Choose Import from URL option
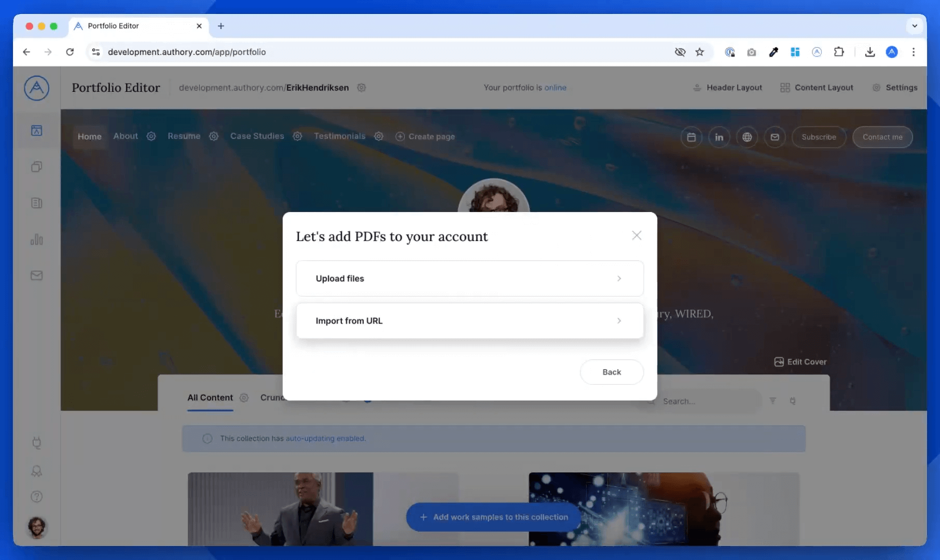This screenshot has height=560, width=940. (x=469, y=321)
